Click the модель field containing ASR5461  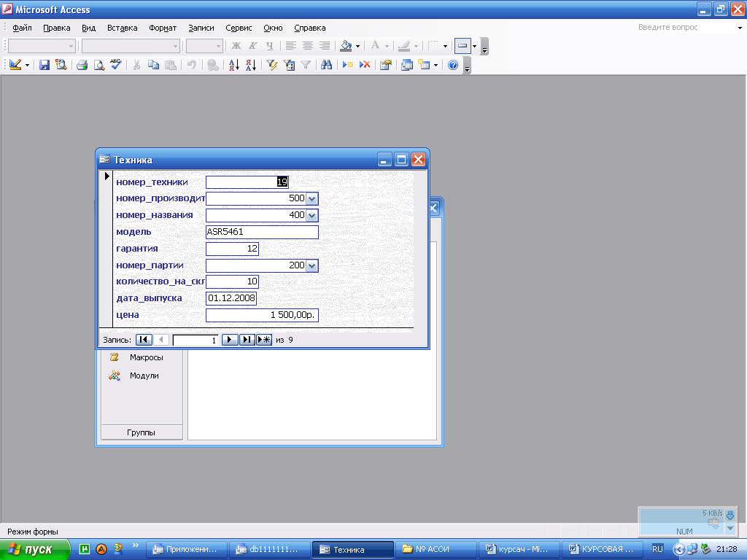pos(262,232)
